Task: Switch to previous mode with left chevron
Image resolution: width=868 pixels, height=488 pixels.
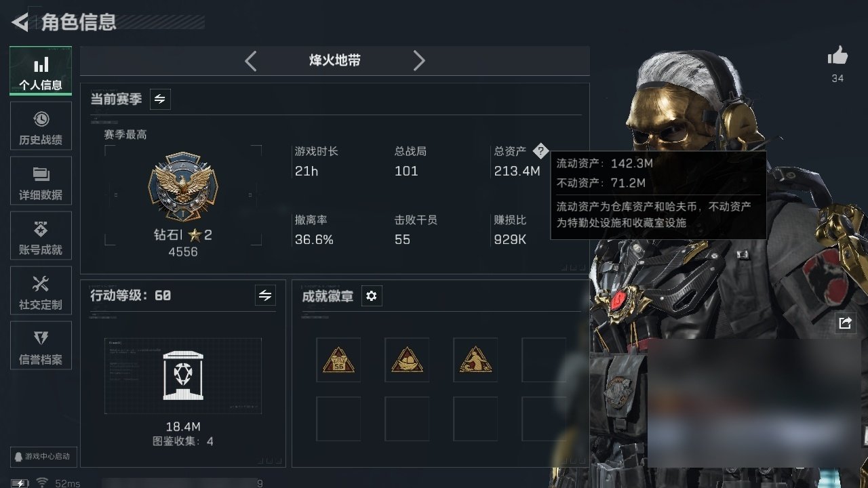Action: click(250, 61)
